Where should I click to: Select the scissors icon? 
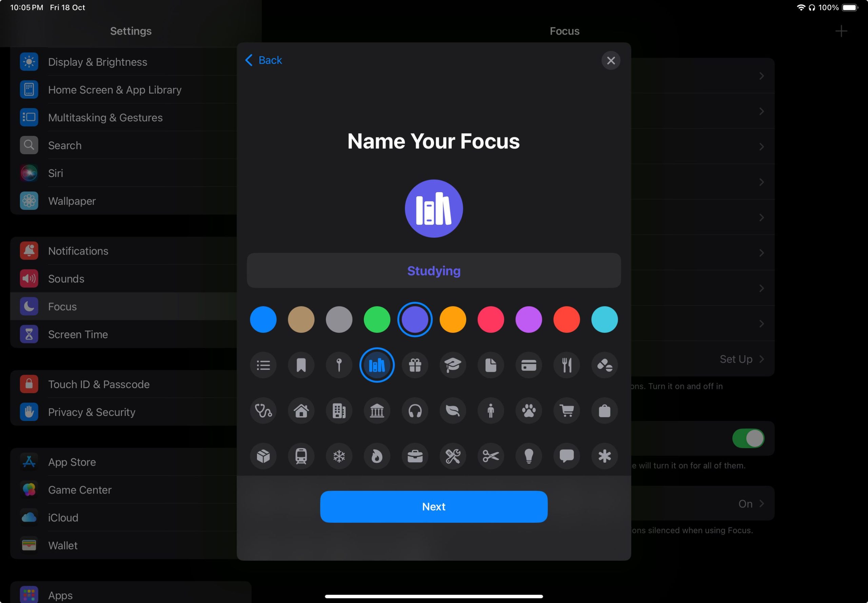pyautogui.click(x=491, y=455)
